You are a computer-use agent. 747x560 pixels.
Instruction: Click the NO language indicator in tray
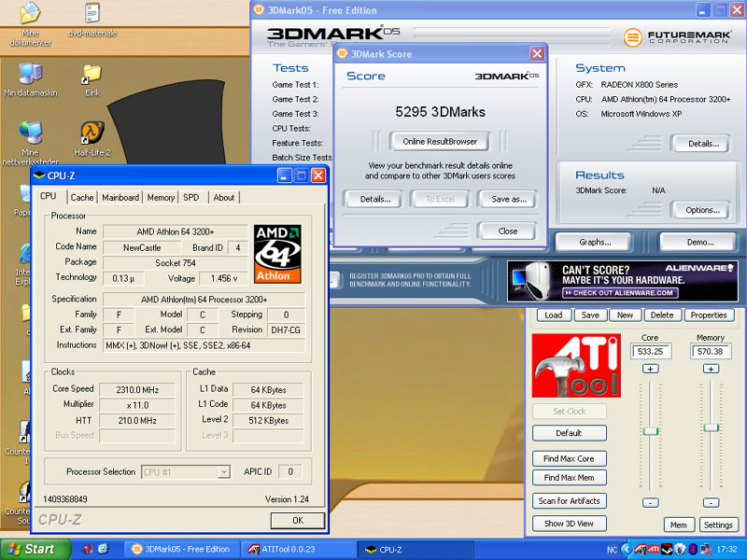[613, 550]
